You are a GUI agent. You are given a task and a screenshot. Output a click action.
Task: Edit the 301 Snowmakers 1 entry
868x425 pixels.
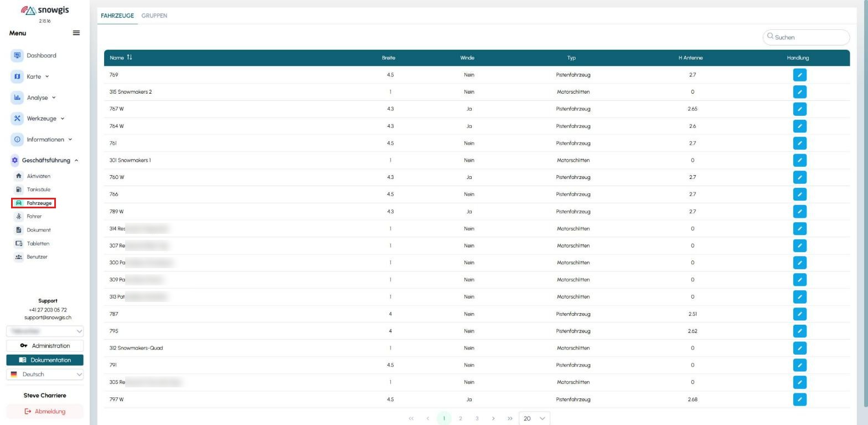[x=799, y=160]
